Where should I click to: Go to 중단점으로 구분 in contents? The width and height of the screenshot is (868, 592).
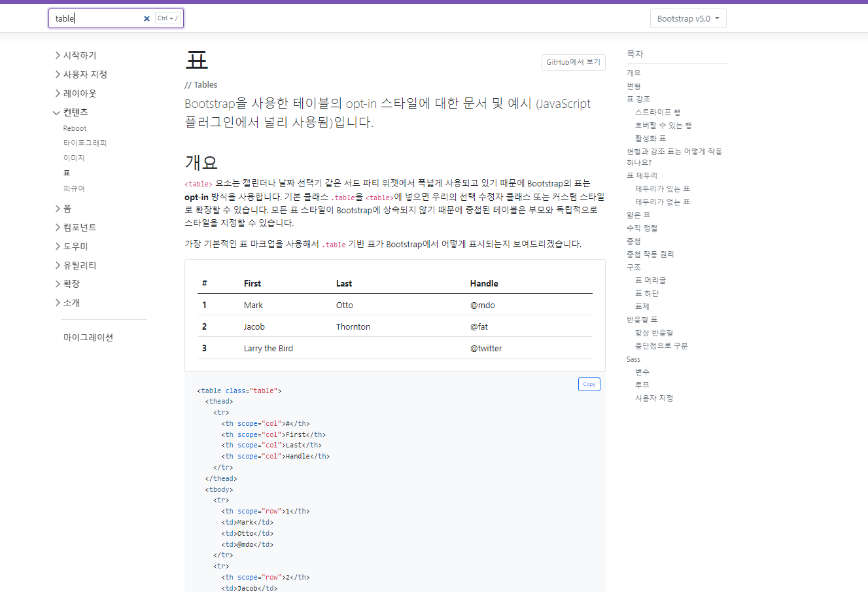[x=661, y=346]
